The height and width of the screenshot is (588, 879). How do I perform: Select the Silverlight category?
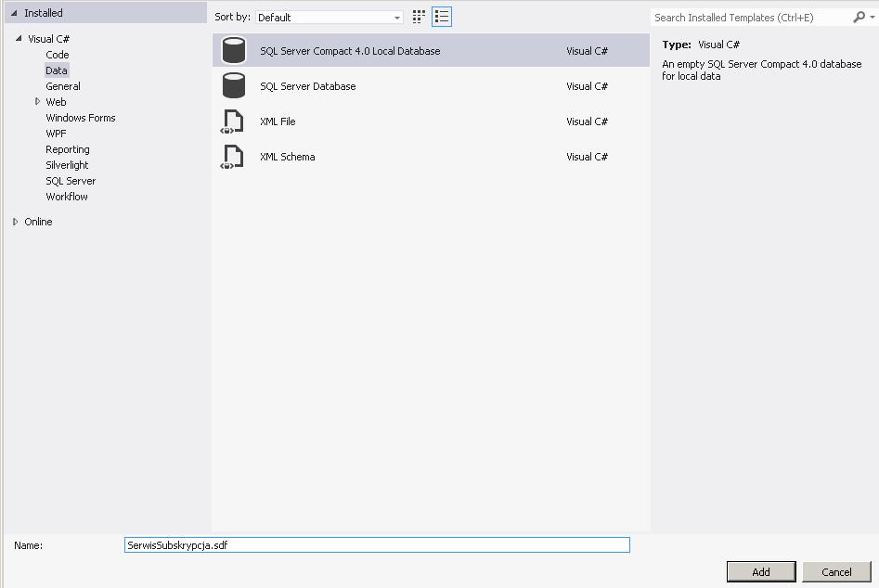[67, 165]
